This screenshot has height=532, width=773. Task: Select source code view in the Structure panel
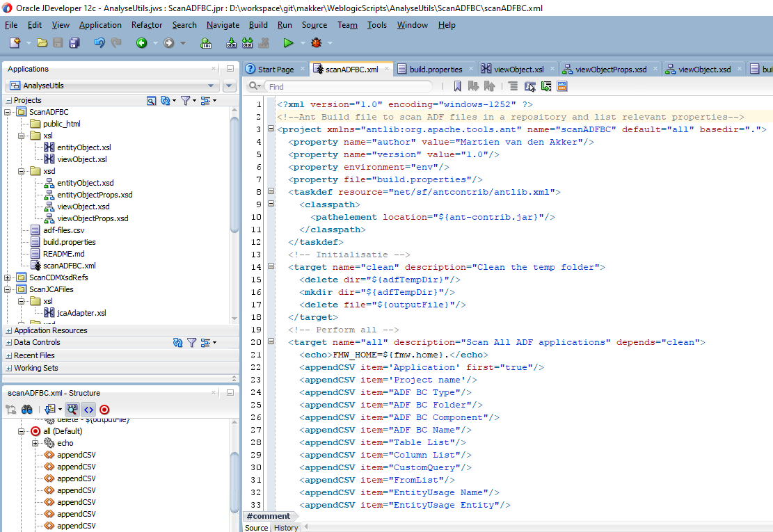(x=88, y=409)
